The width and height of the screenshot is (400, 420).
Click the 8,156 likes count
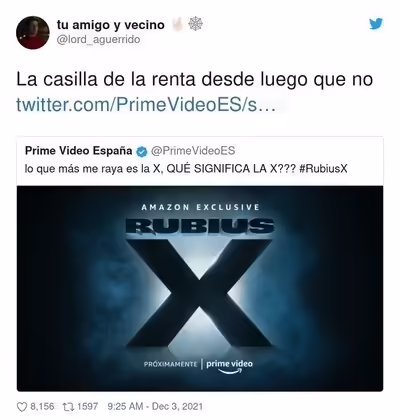point(42,407)
